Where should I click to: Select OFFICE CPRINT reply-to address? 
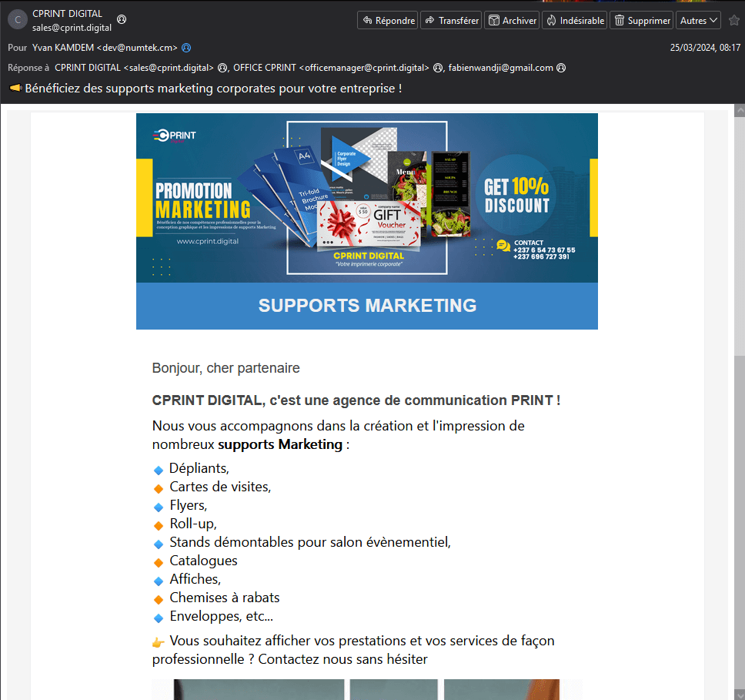pos(331,68)
